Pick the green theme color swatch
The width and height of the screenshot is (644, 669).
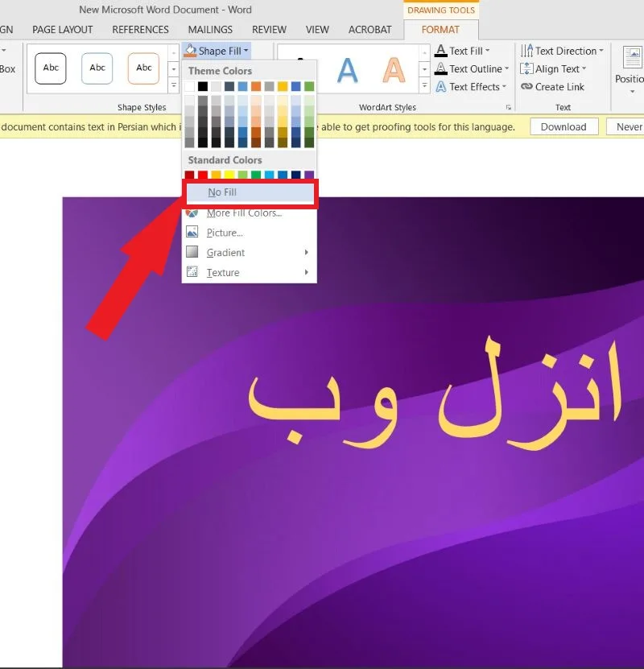click(309, 86)
